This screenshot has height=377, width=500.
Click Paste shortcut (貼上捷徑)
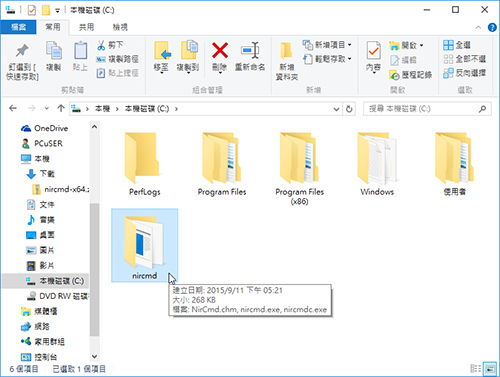click(117, 73)
